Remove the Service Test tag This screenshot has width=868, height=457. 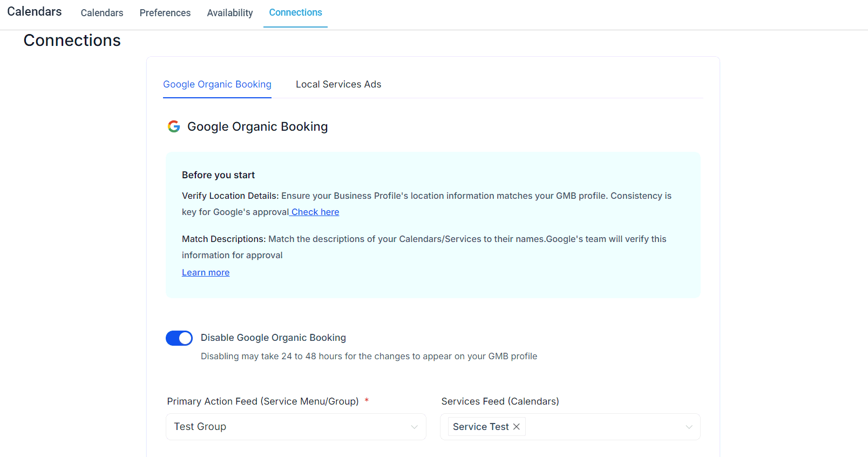[x=517, y=427]
